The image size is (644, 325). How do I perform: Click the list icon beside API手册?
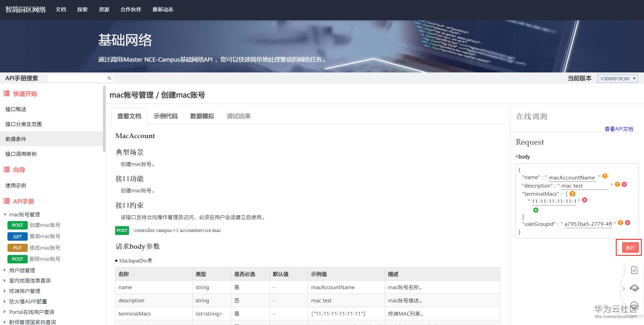pyautogui.click(x=6, y=201)
